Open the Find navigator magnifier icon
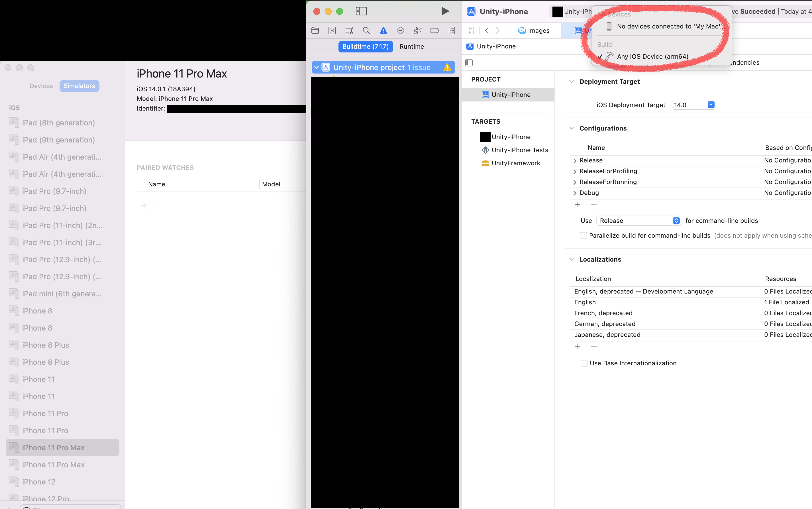 (366, 30)
